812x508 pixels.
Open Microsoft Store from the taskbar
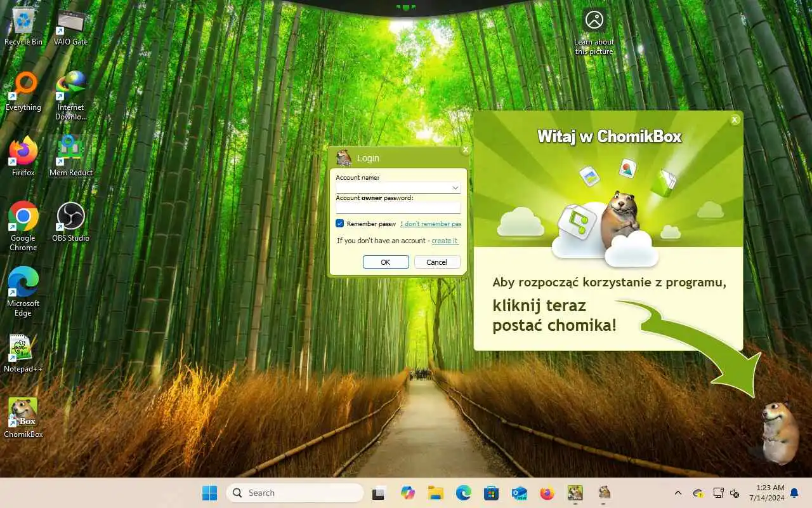click(x=491, y=493)
